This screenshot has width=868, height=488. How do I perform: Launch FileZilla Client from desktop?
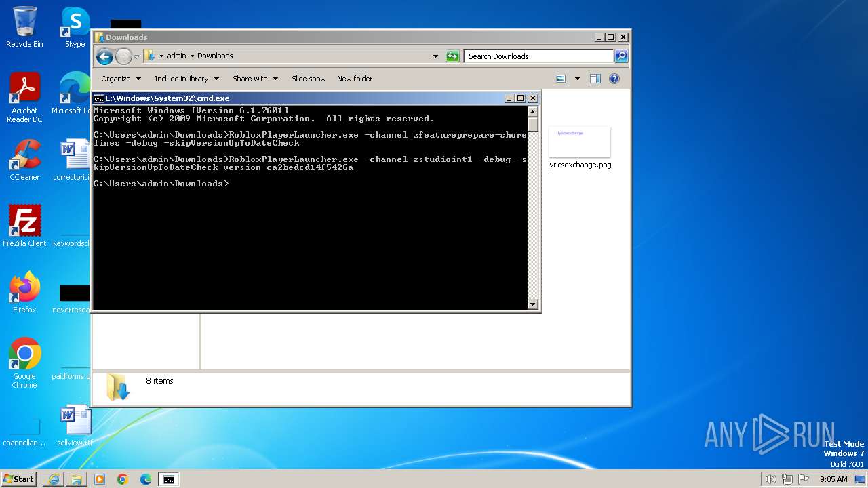click(x=24, y=226)
